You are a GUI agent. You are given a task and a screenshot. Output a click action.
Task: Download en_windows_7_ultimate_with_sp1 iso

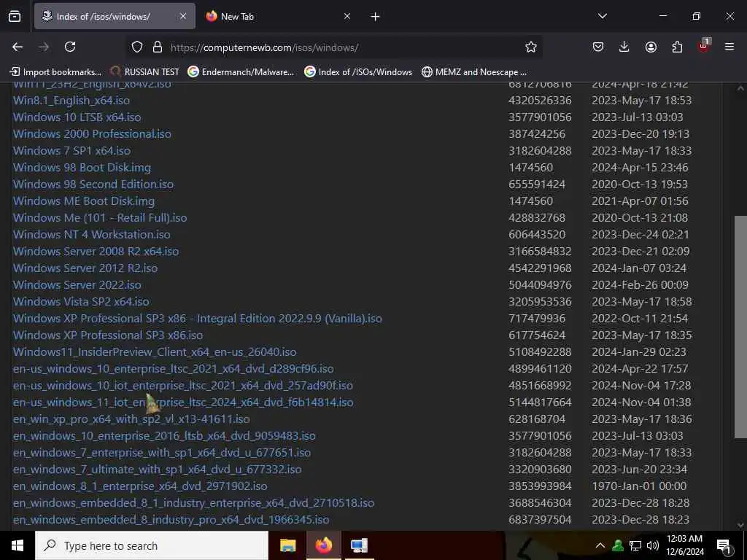tap(158, 469)
